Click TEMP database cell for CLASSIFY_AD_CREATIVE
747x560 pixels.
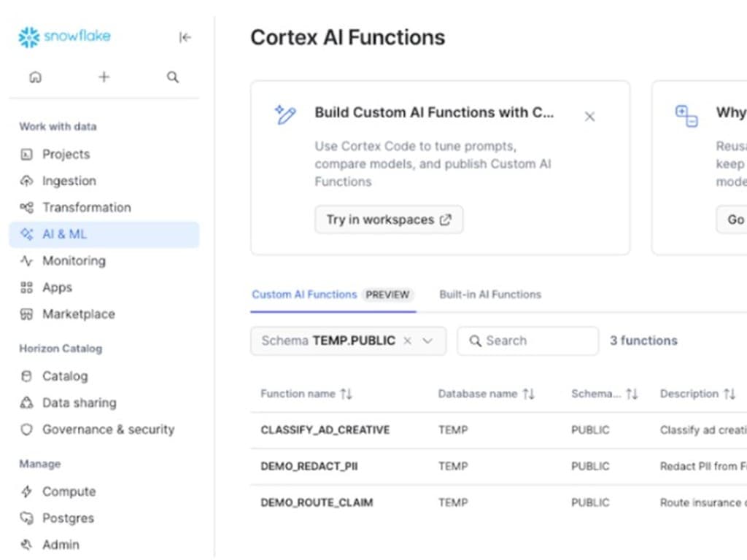click(x=453, y=430)
